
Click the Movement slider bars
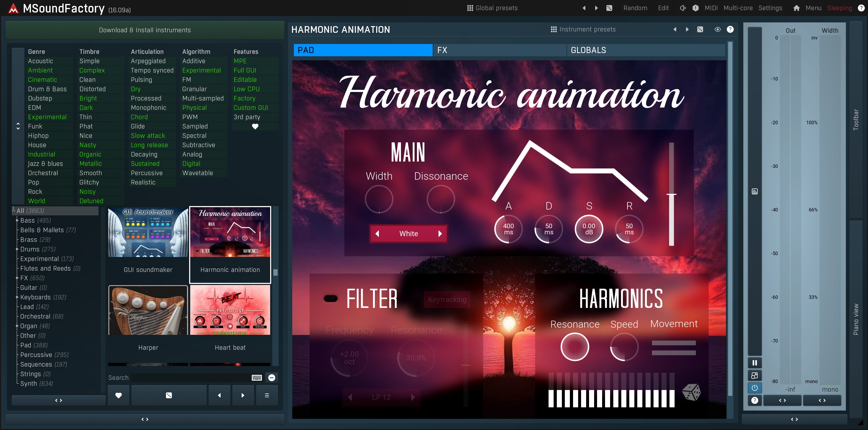point(674,348)
